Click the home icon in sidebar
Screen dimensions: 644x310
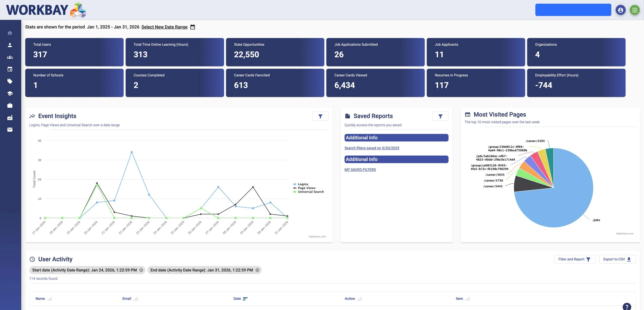point(10,33)
